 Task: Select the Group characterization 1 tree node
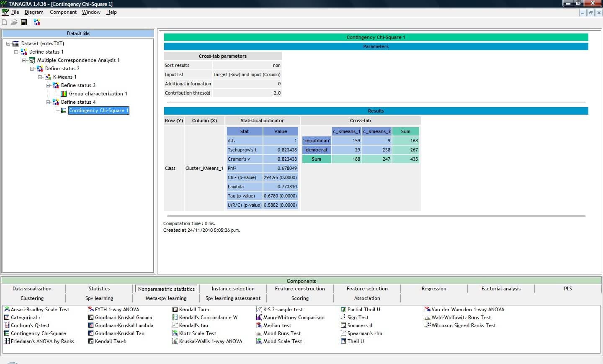(98, 93)
